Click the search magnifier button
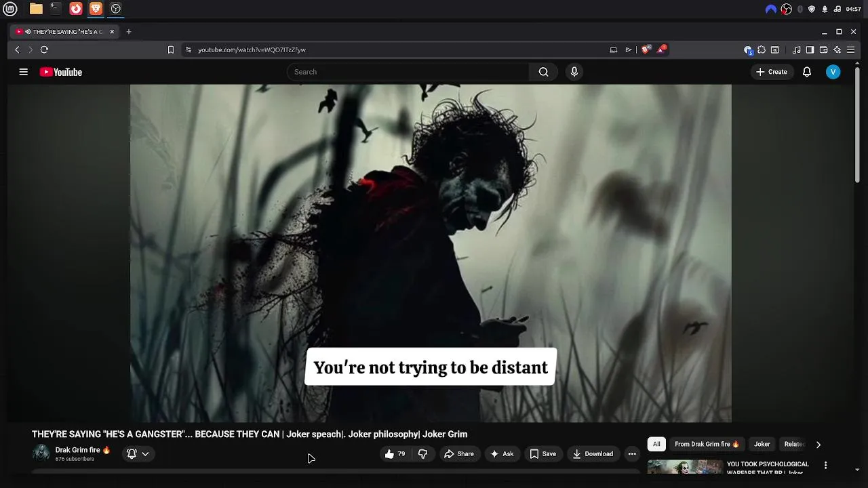The height and width of the screenshot is (488, 868). click(x=543, y=72)
